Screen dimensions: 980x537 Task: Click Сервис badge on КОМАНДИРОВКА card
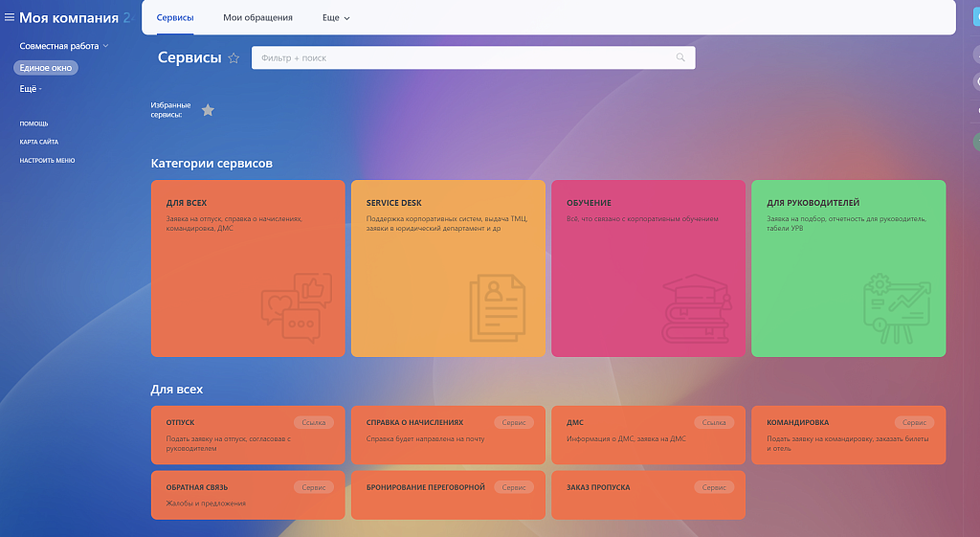point(914,422)
